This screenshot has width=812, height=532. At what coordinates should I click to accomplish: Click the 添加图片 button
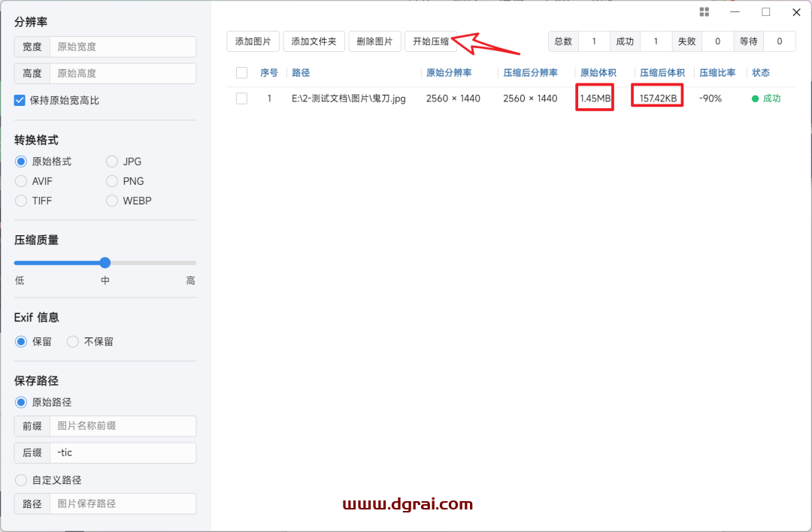click(x=253, y=41)
